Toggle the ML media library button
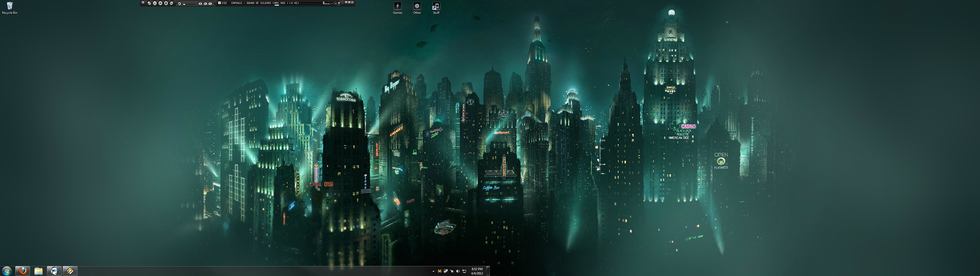Viewport: 980px width, 276px height. 210,4
